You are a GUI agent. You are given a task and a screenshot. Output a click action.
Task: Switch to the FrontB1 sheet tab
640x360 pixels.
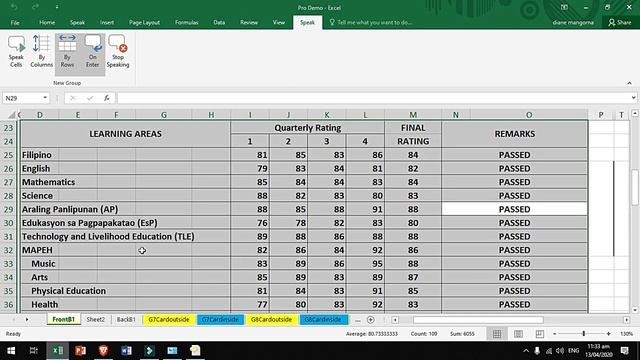tap(63, 320)
